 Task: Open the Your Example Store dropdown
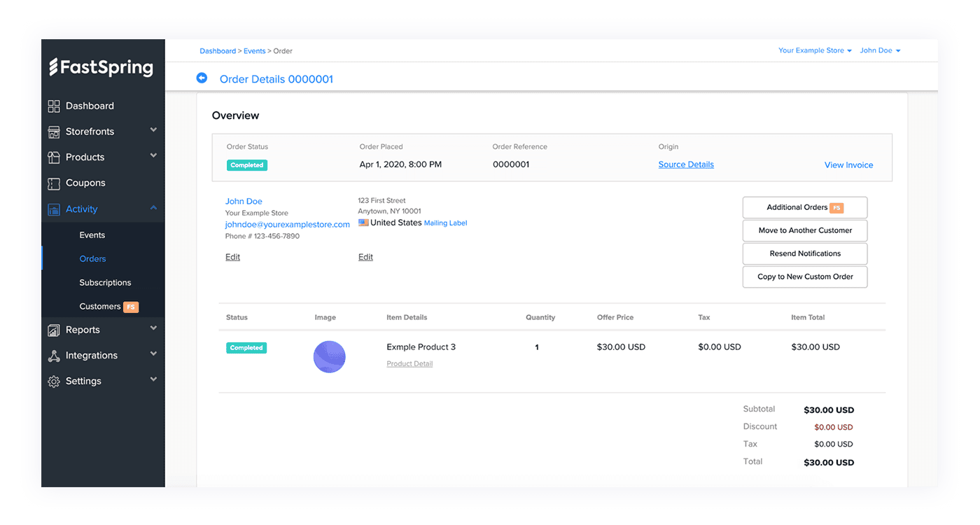tap(815, 50)
